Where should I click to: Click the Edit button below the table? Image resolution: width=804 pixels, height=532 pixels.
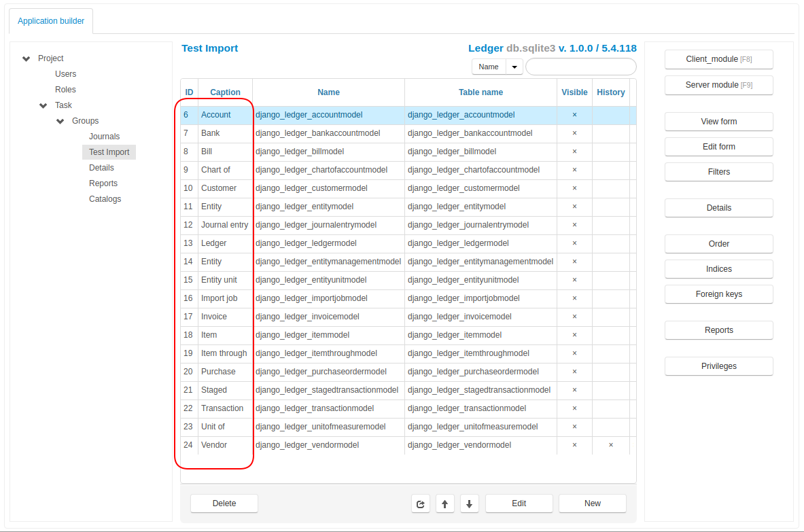tap(519, 504)
